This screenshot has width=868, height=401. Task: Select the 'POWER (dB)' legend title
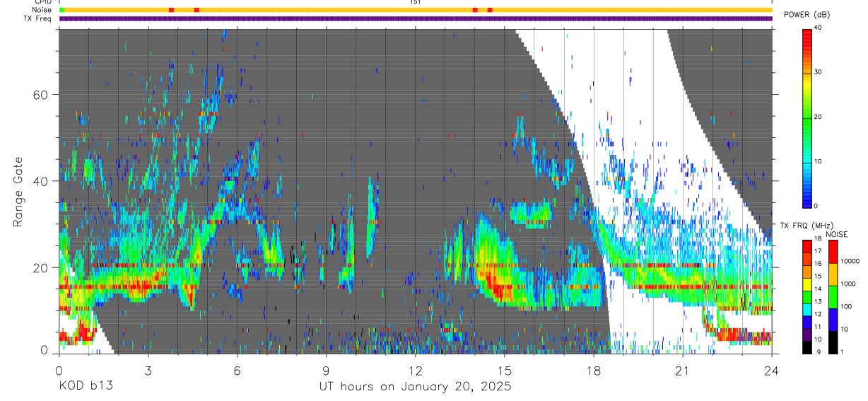807,14
